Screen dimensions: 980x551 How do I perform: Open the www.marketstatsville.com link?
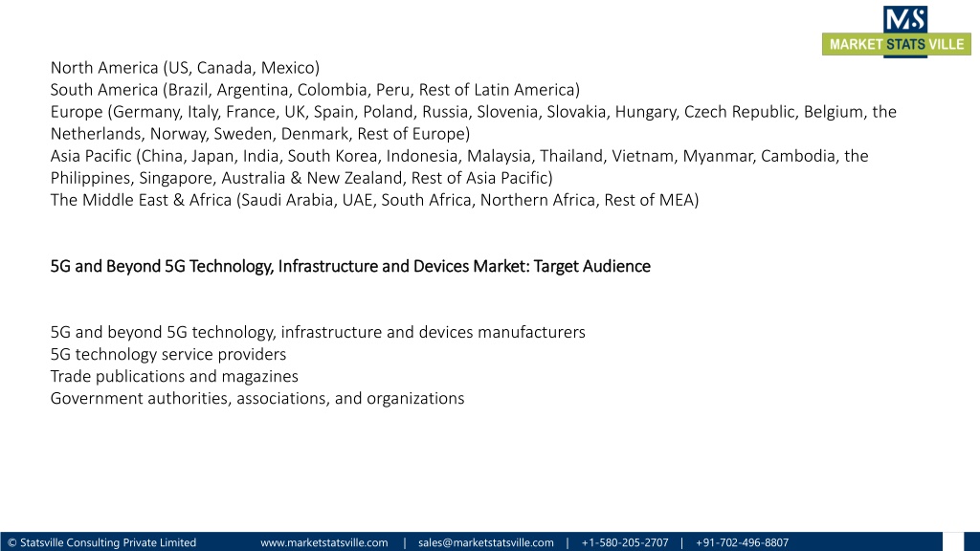[323, 542]
